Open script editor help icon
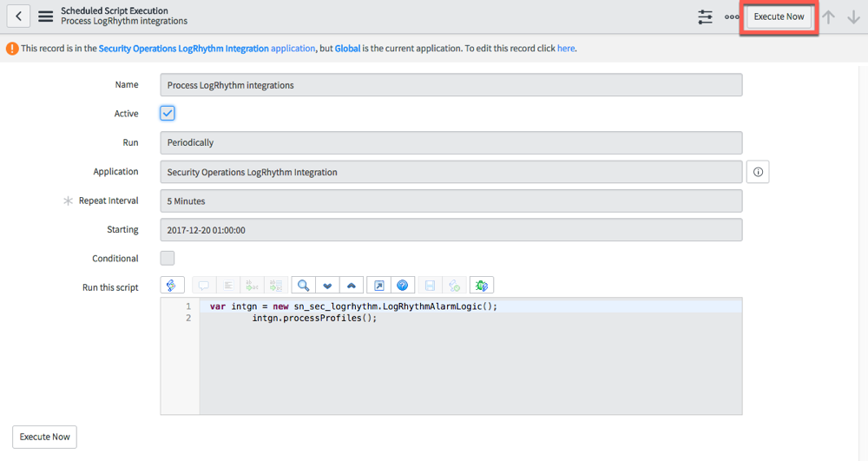The height and width of the screenshot is (461, 868). point(403,286)
